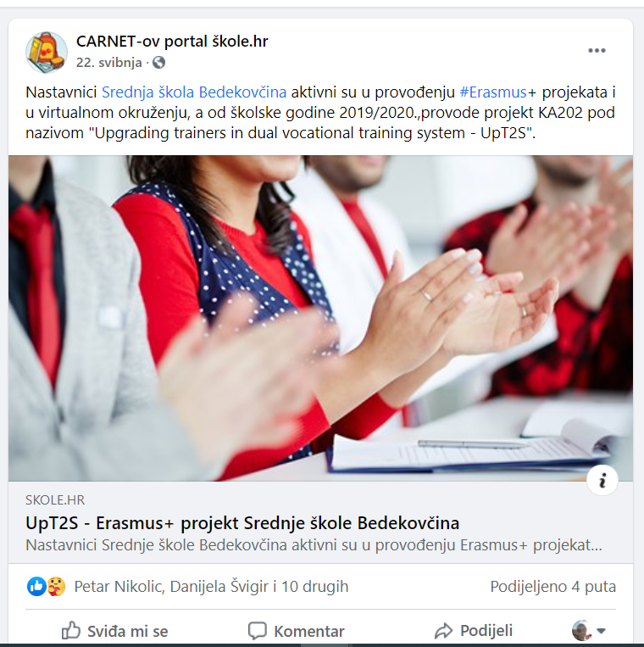
Task: Open the clapping hands article image
Action: [320, 318]
